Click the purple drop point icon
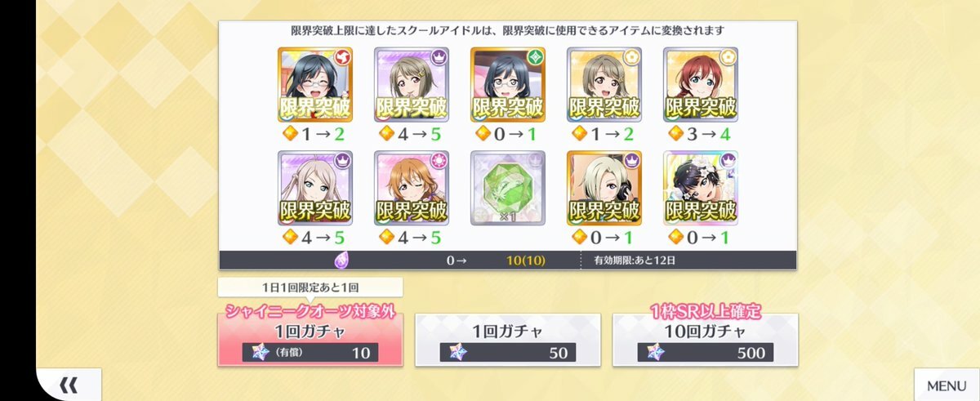 point(344,261)
